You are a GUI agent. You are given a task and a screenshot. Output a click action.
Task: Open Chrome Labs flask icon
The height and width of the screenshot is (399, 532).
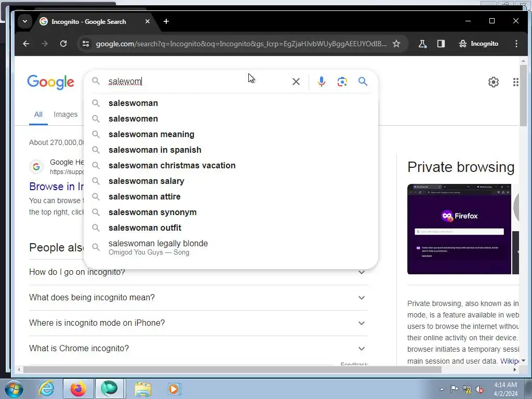[x=422, y=44]
